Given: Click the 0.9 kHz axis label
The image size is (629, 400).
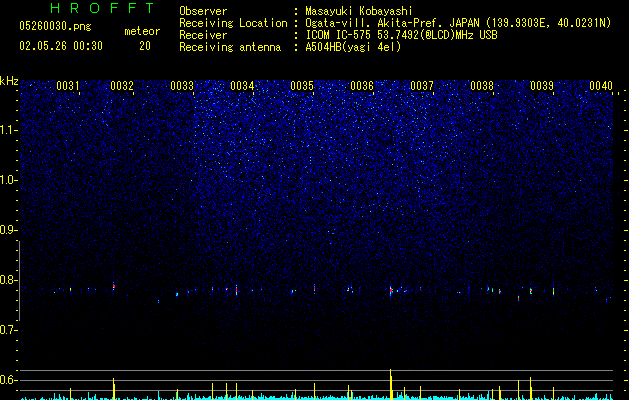Looking at the screenshot, I should click(8, 230).
